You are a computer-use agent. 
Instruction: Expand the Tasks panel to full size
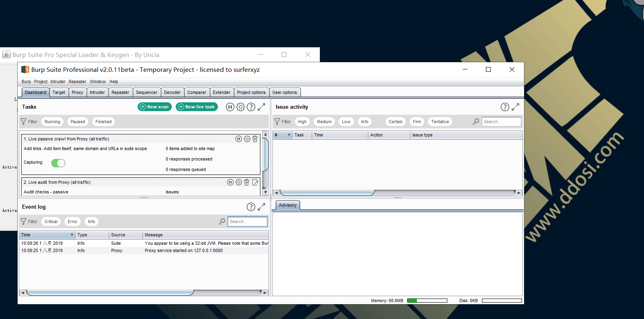pyautogui.click(x=261, y=107)
